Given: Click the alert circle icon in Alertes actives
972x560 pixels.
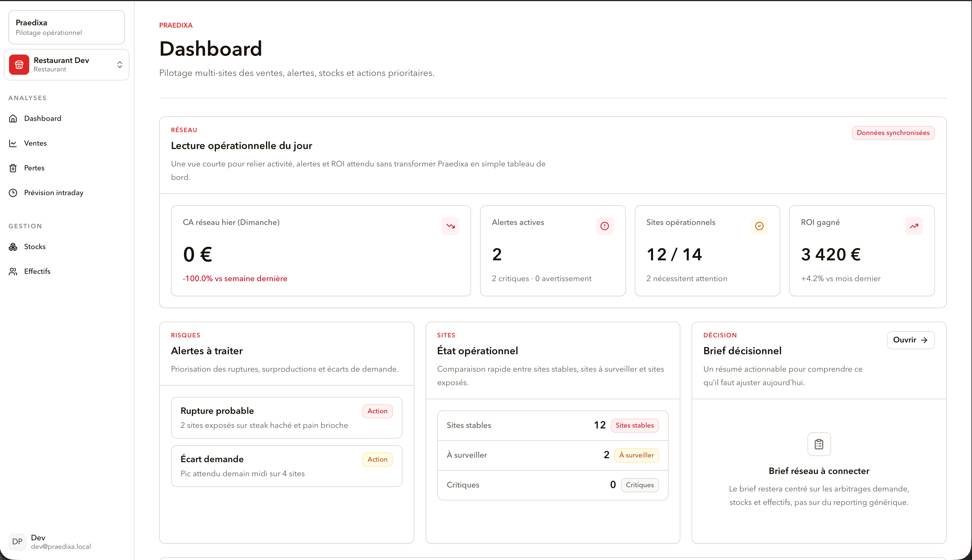Looking at the screenshot, I should 604,226.
